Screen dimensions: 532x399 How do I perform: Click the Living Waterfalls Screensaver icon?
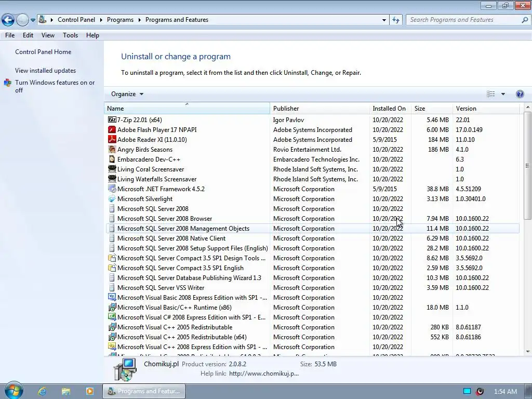coord(112,179)
